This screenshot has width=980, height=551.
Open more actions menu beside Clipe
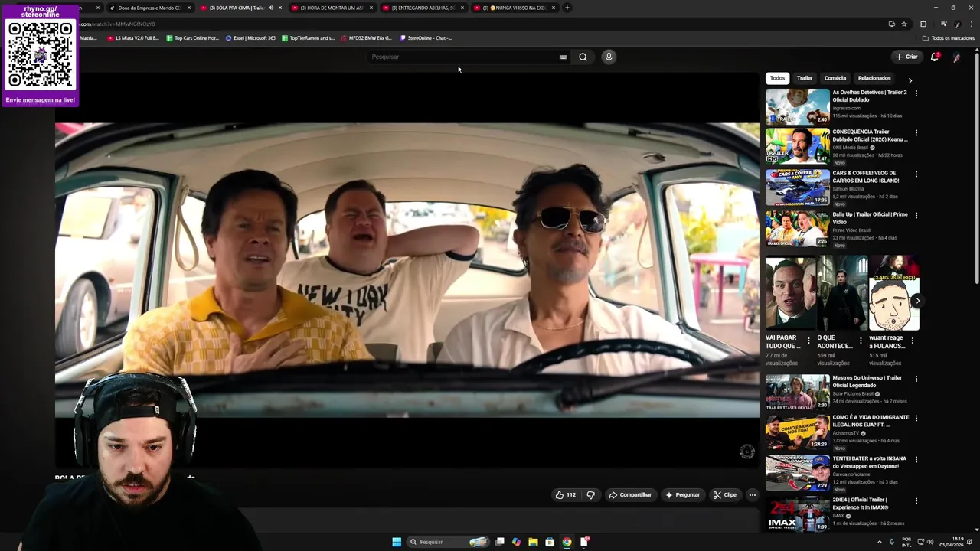(x=752, y=495)
